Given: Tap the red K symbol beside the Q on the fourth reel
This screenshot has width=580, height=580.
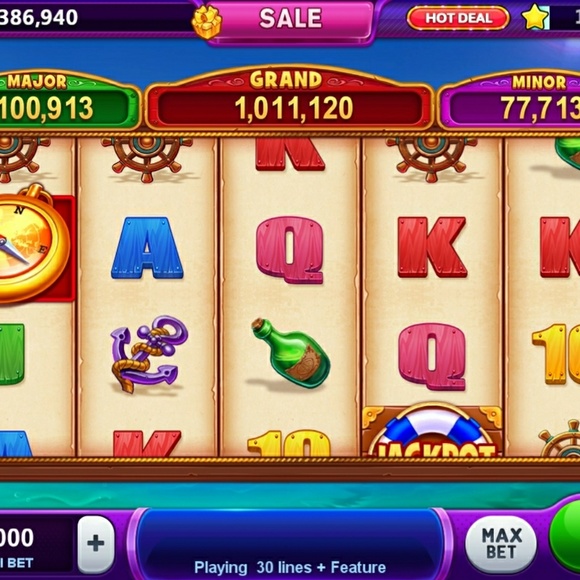Looking at the screenshot, I should pyautogui.click(x=432, y=247).
